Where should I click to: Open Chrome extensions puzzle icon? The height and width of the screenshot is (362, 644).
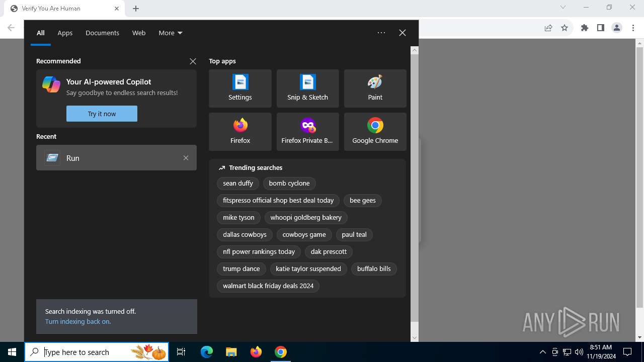585,28
